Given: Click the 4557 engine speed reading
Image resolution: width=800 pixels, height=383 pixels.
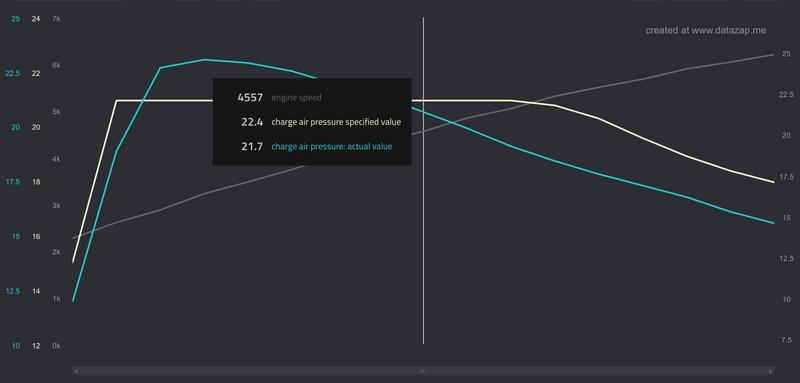Looking at the screenshot, I should tap(250, 97).
